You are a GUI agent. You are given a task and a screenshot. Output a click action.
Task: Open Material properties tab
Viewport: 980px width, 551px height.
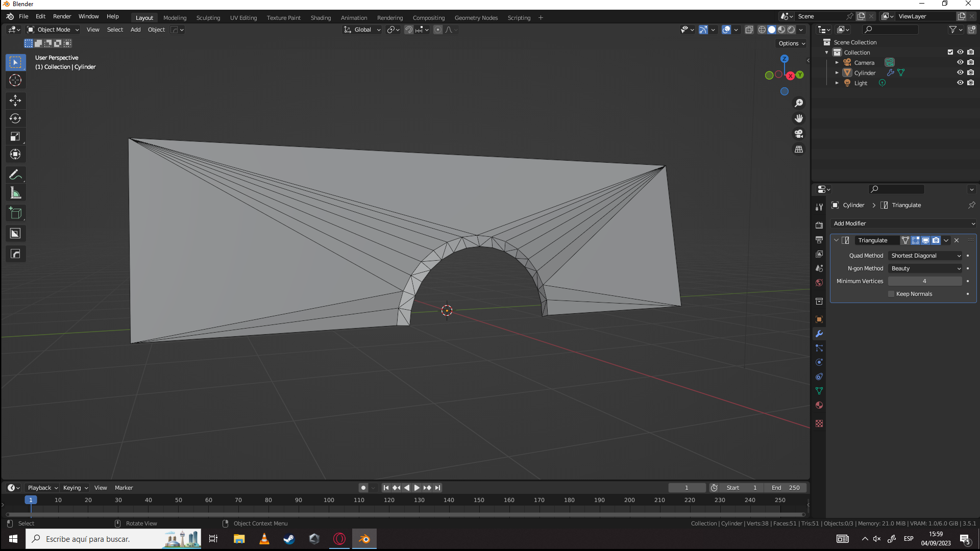coord(819,405)
